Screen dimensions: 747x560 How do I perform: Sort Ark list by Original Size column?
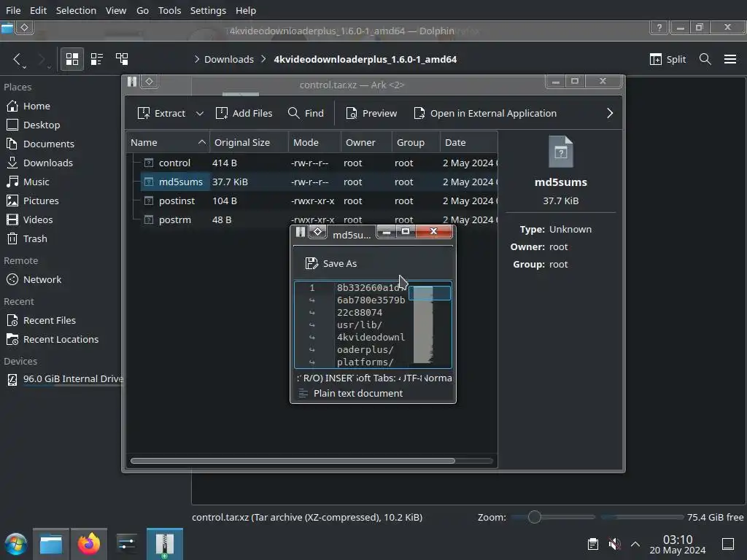[x=249, y=142]
